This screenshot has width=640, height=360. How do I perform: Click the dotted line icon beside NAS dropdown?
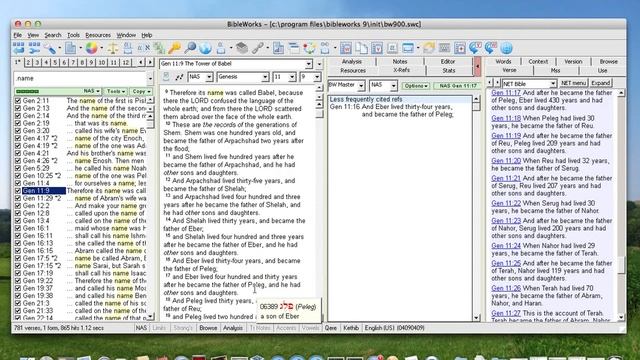[x=179, y=77]
